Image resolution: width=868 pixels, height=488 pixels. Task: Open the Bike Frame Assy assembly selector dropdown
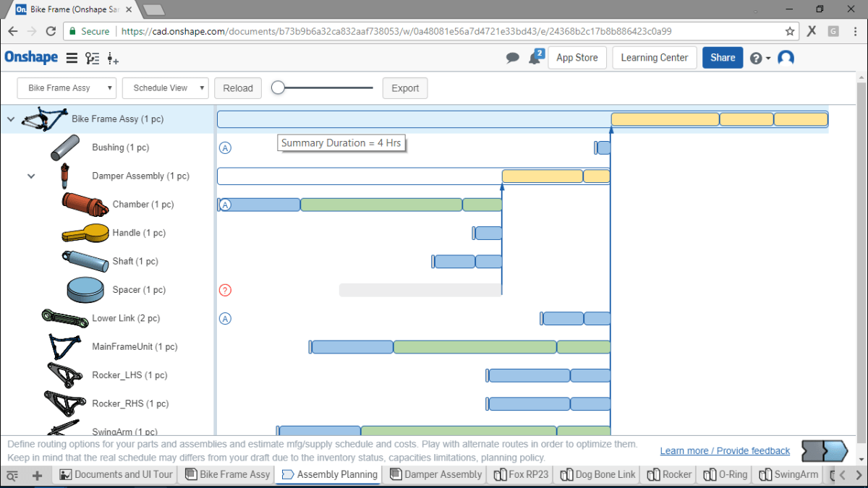click(x=66, y=87)
